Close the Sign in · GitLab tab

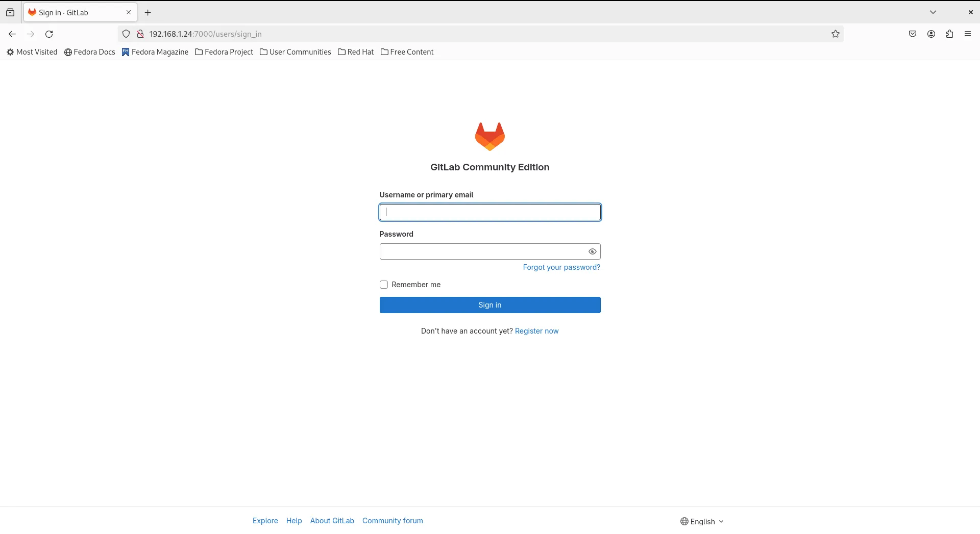click(x=129, y=13)
